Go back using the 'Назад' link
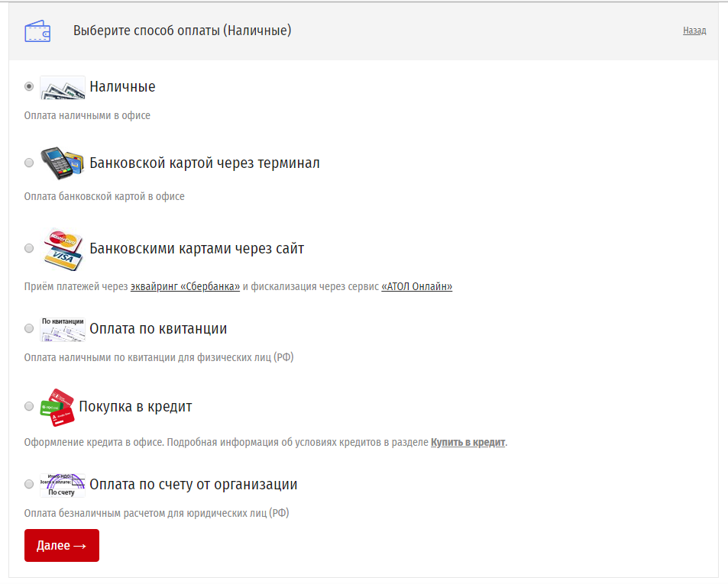The height and width of the screenshot is (584, 728). point(694,31)
